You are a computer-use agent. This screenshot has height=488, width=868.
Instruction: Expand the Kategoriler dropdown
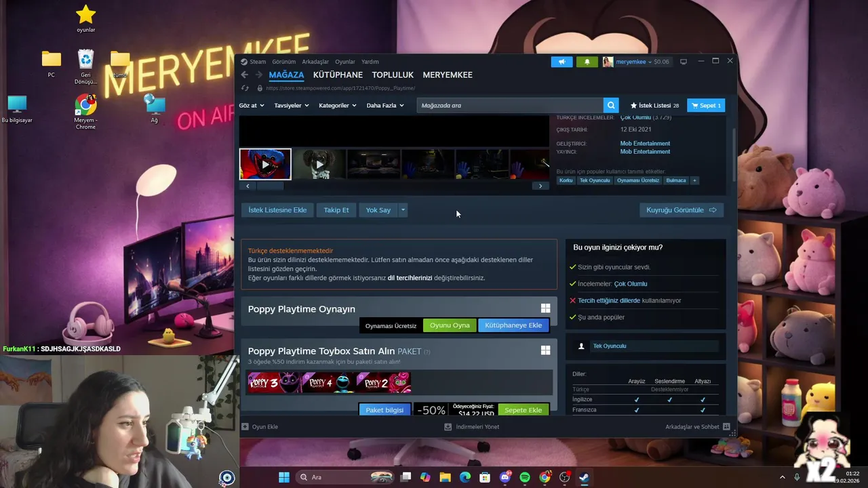tap(338, 105)
